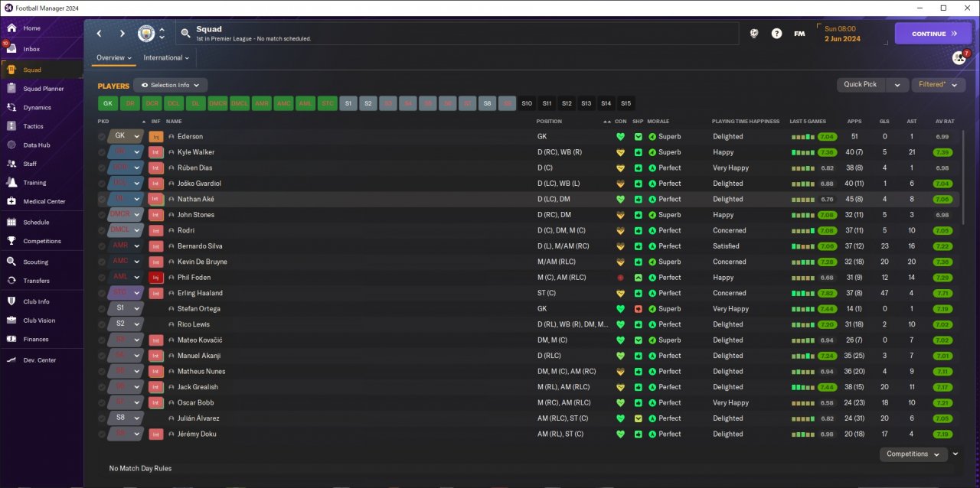
Task: Click the Squad search field
Action: (x=457, y=34)
